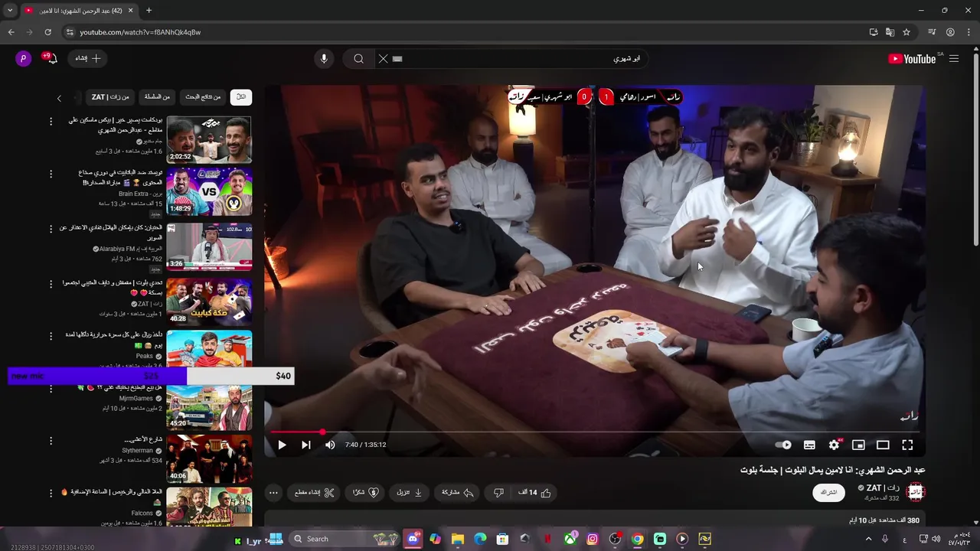Image resolution: width=980 pixels, height=551 pixels.
Task: Click the address bar URL
Action: (140, 32)
